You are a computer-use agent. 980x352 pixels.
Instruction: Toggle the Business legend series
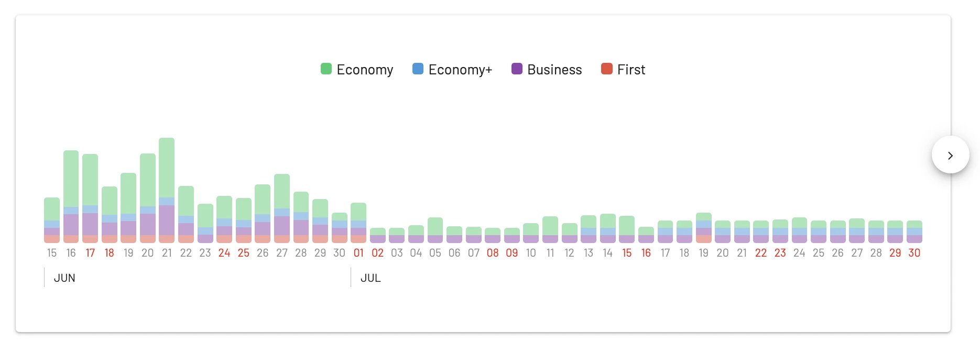pyautogui.click(x=547, y=69)
